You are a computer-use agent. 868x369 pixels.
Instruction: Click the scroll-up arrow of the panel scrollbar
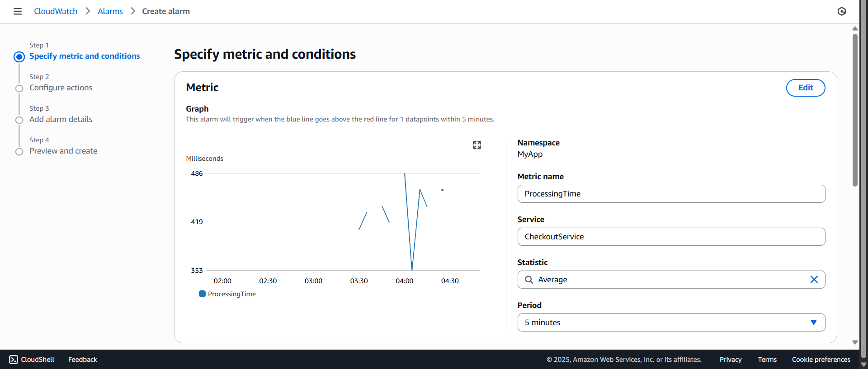pyautogui.click(x=855, y=28)
